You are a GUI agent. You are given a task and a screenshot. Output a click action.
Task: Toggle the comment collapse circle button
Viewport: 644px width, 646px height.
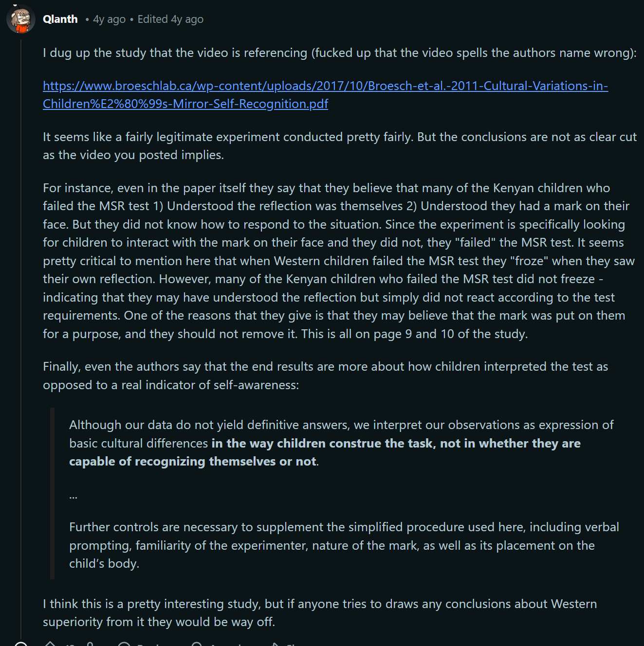(20, 644)
